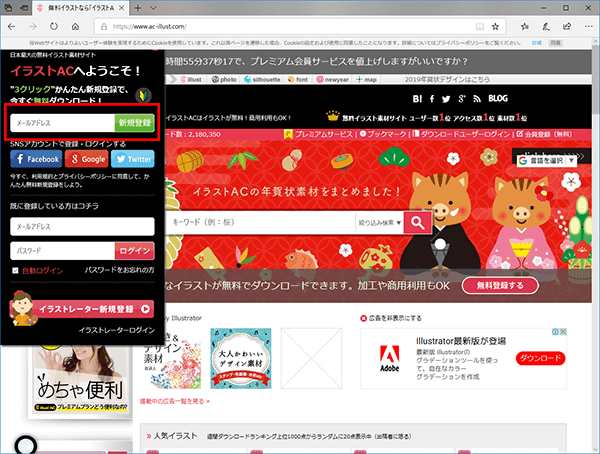Open イラストレーターログイン link
This screenshot has width=600, height=454.
tap(117, 330)
